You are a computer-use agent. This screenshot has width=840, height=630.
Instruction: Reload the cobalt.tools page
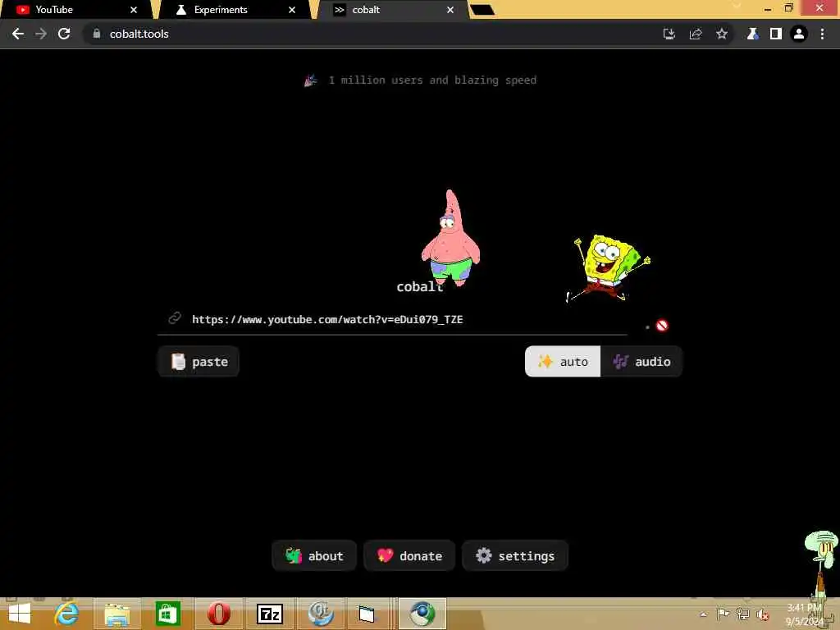click(x=64, y=34)
